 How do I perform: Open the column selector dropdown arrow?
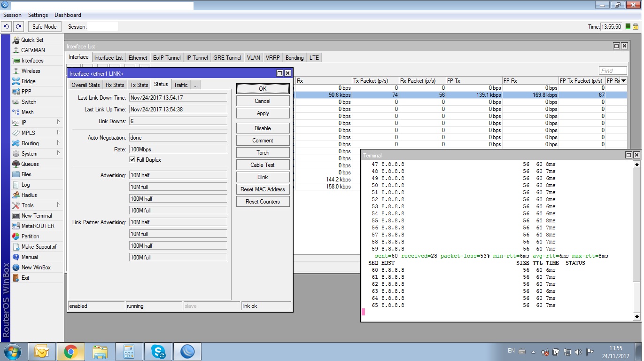pyautogui.click(x=623, y=81)
